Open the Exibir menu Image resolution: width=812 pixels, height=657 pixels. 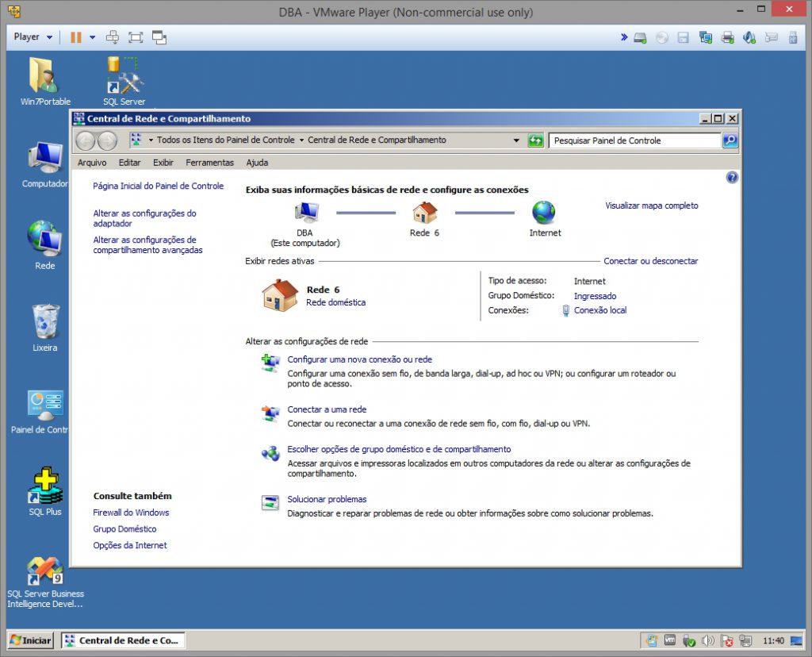tap(164, 162)
